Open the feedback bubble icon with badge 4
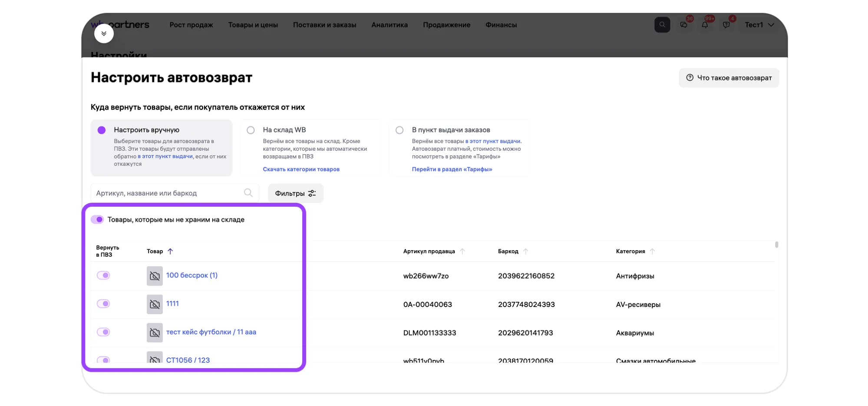 726,25
